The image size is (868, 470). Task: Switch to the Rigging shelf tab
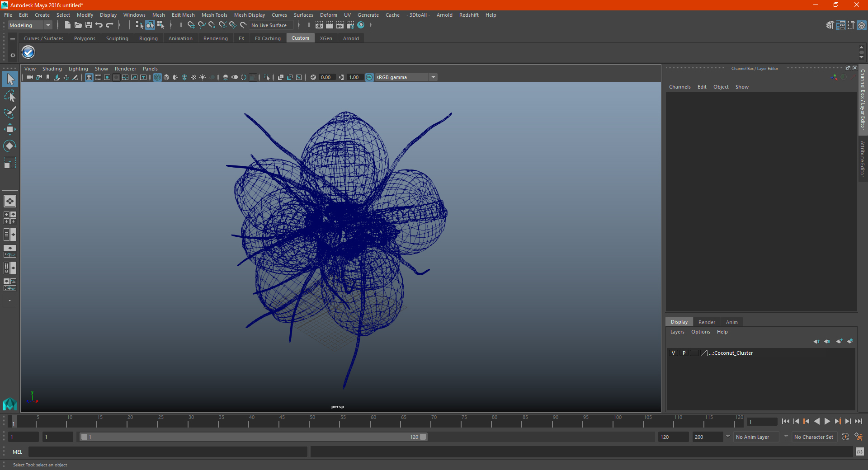(148, 38)
